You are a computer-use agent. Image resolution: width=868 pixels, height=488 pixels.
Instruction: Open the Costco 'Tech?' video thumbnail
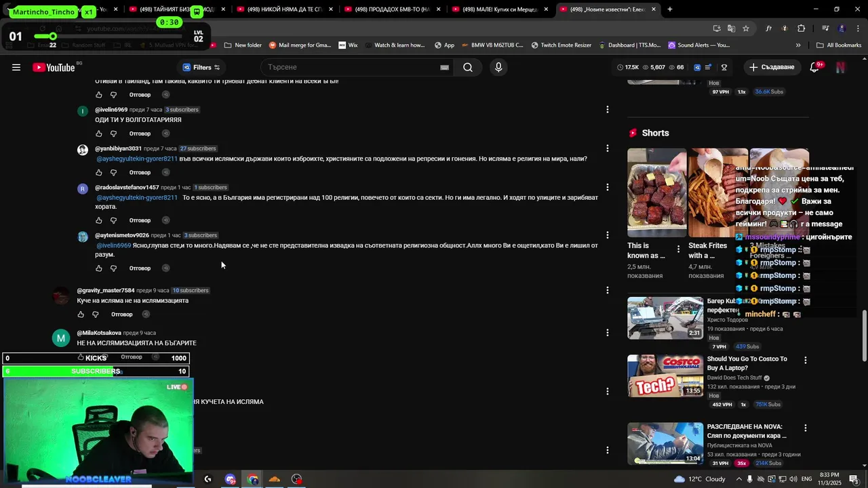click(665, 375)
